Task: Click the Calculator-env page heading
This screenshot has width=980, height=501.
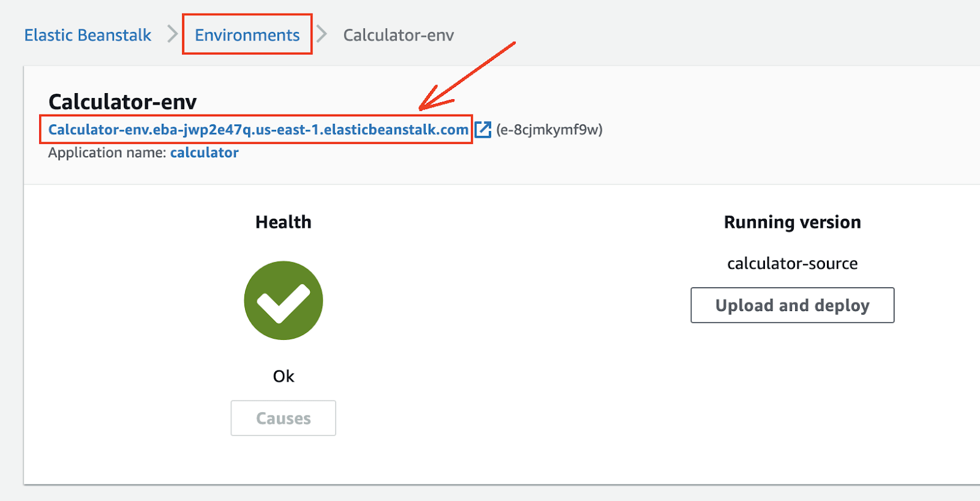Action: (x=123, y=102)
